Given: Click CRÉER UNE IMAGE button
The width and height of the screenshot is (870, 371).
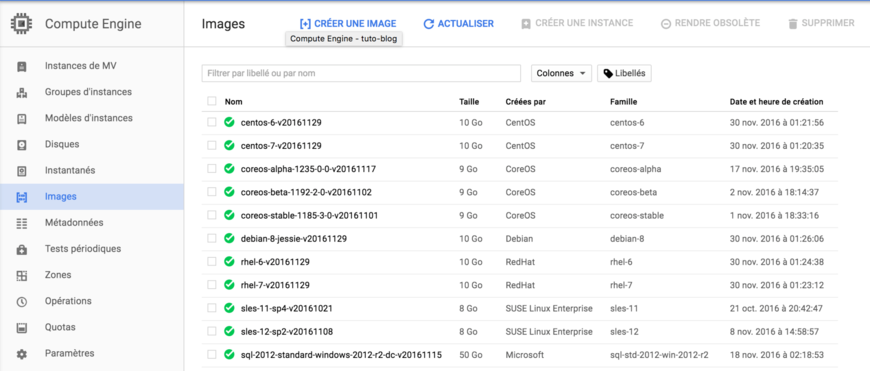Looking at the screenshot, I should coord(348,23).
